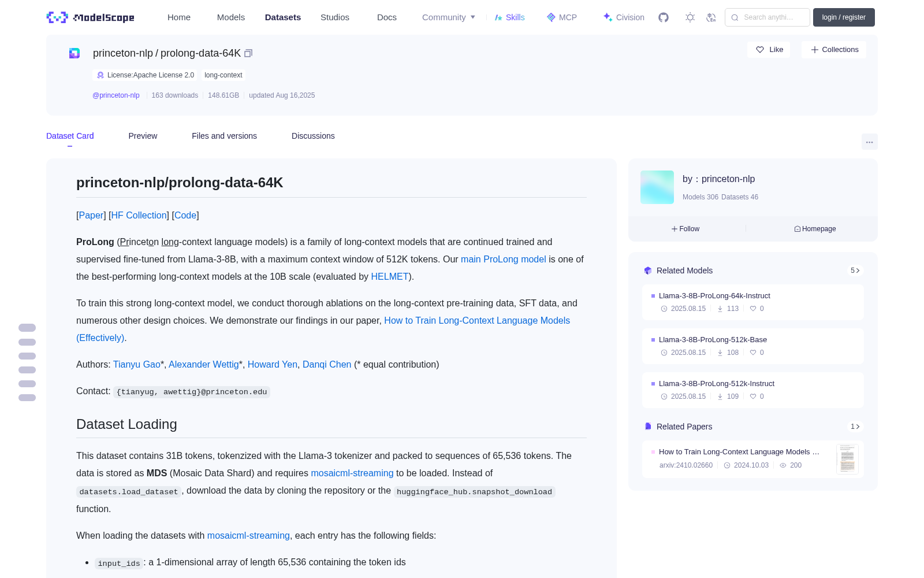Open Llama-3-8B-ProLong-512k-Instruct model card
The image size is (924, 578).
coord(753,390)
